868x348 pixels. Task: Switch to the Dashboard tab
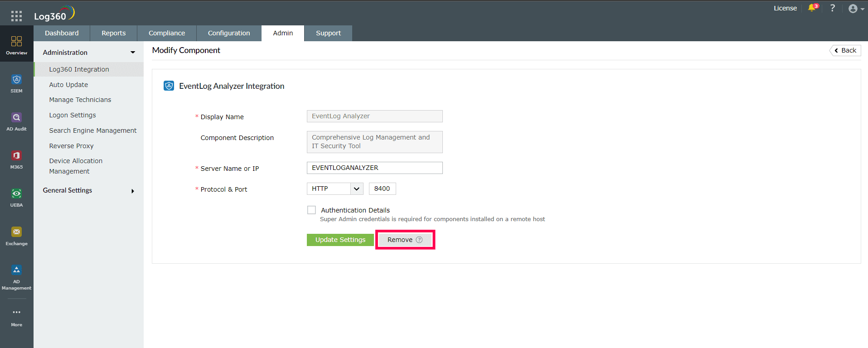62,33
